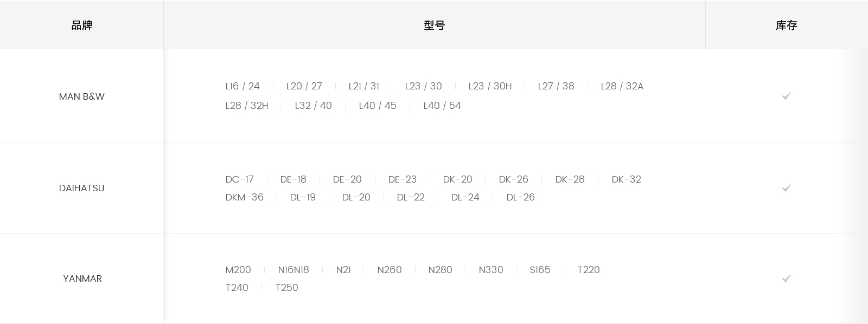Image resolution: width=868 pixels, height=324 pixels.
Task: Select the 库存 column header
Action: tap(786, 25)
